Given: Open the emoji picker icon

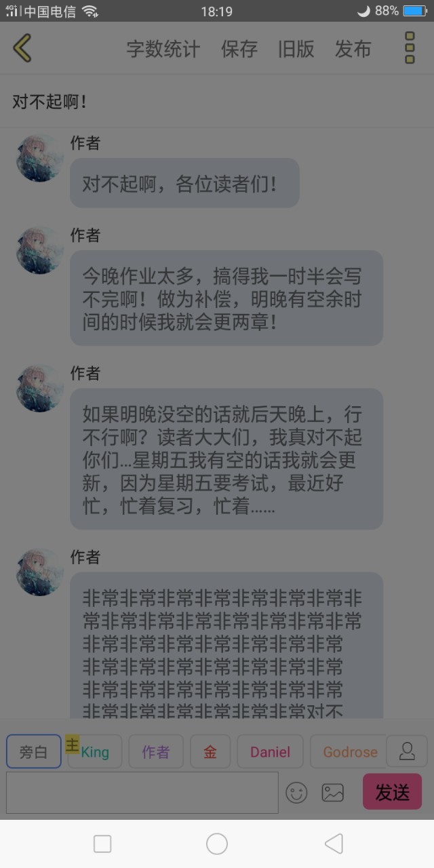Looking at the screenshot, I should [x=296, y=792].
